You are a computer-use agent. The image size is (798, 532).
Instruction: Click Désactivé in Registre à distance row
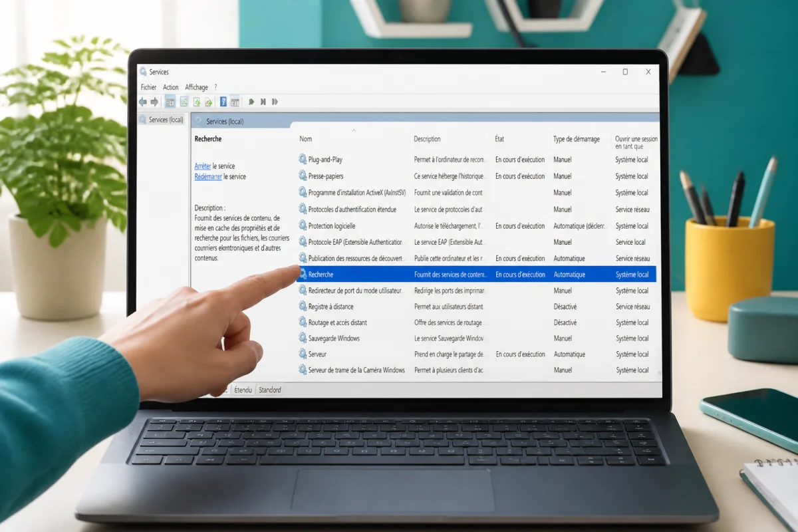(565, 307)
